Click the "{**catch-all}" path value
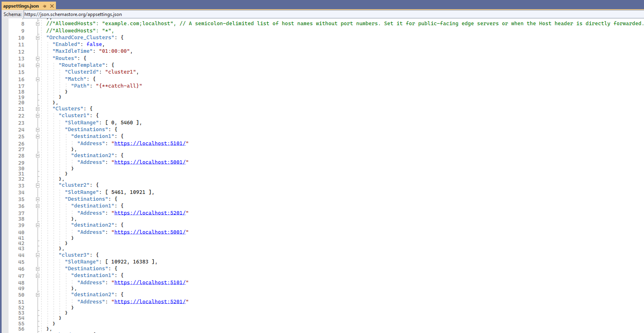Image resolution: width=644 pixels, height=333 pixels. pos(119,86)
